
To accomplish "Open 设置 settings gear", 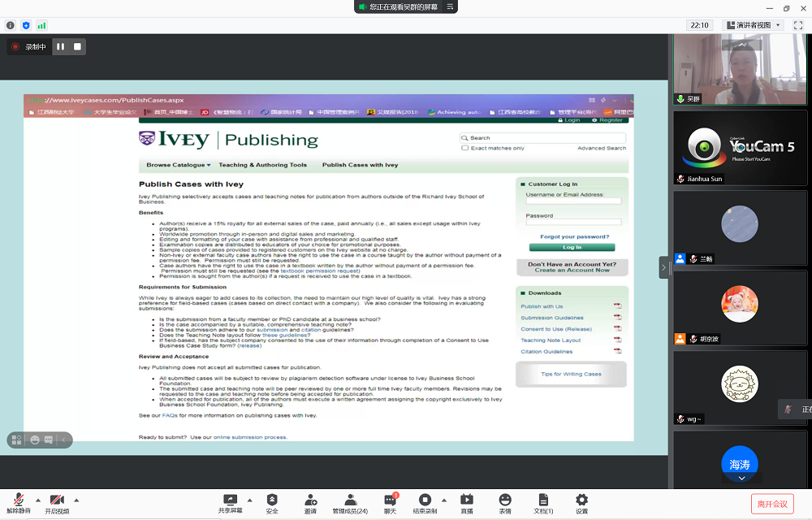I will click(581, 503).
